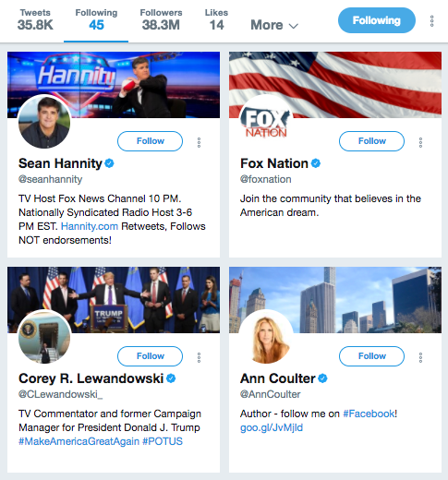Follow Fox Nation

371,141
